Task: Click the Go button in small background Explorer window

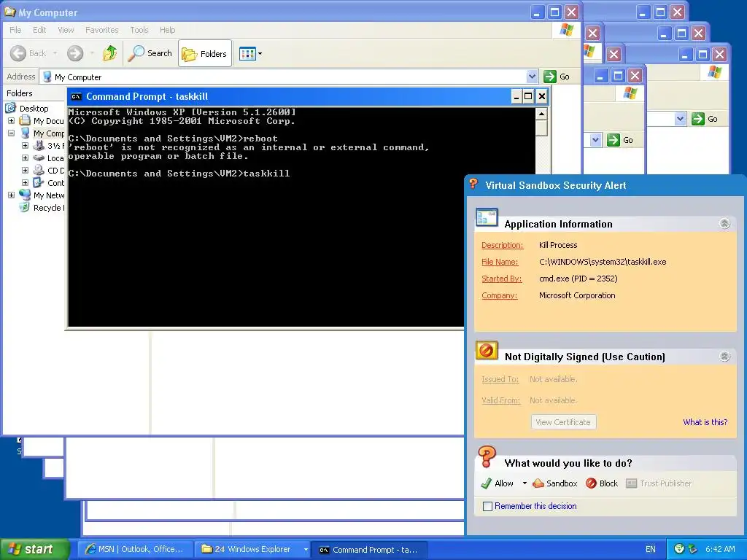Action: (621, 140)
